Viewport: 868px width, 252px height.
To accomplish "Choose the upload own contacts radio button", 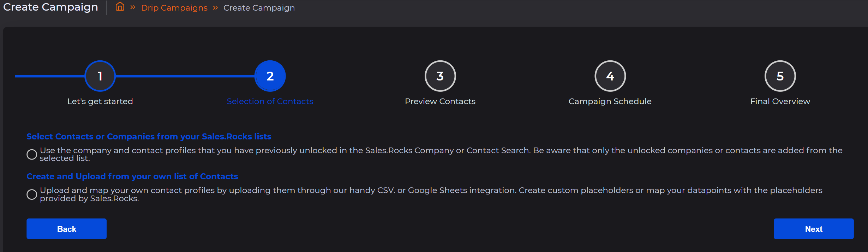I will tap(32, 194).
